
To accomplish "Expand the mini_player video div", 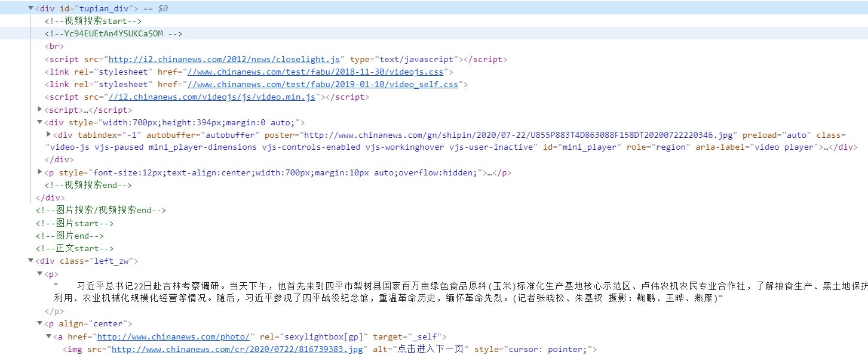I will tap(48, 135).
